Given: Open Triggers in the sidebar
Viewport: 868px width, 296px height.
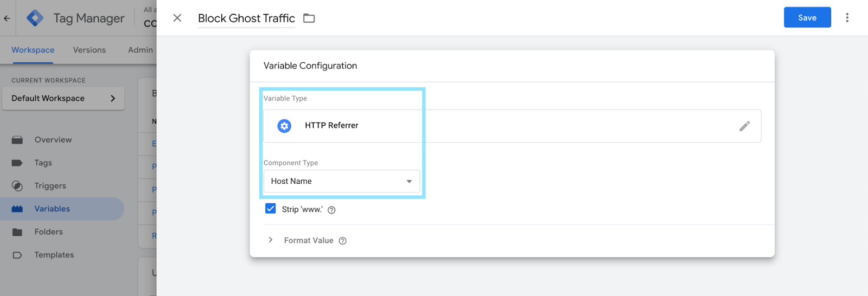Looking at the screenshot, I should [x=62, y=185].
